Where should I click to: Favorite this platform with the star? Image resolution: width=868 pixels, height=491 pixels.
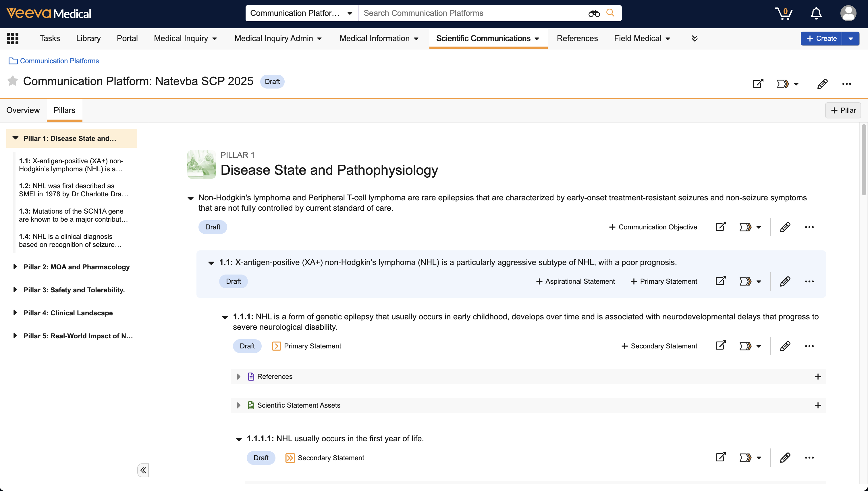click(12, 81)
